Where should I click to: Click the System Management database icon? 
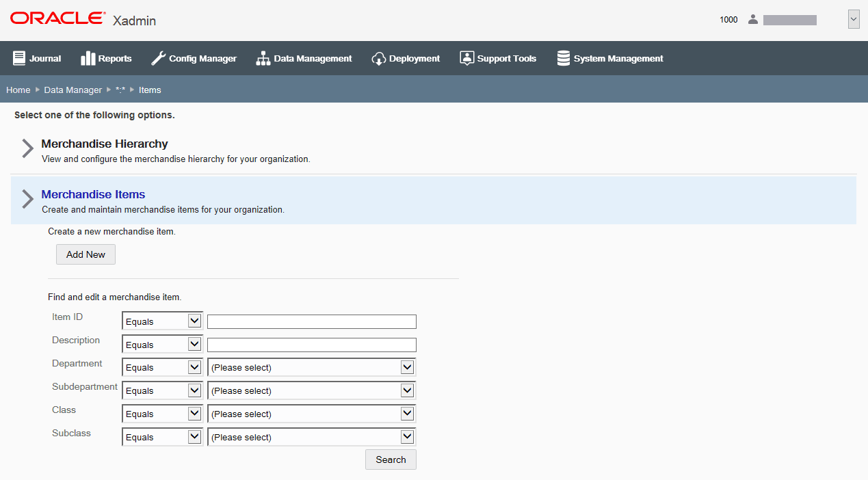pyautogui.click(x=564, y=58)
